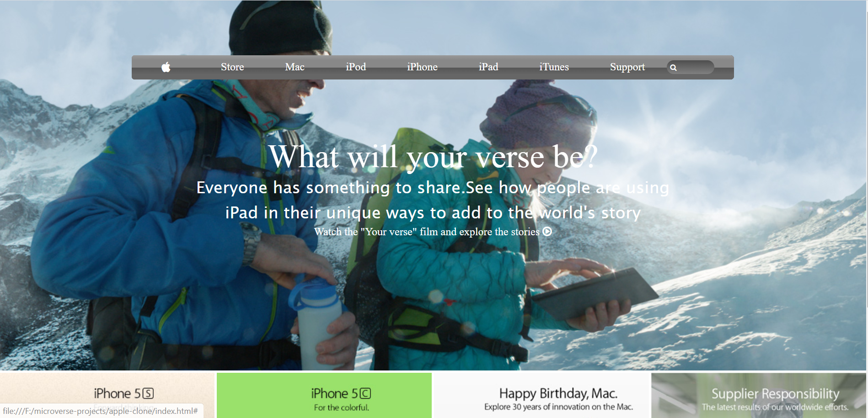Open the iPhone 5S promo tile
Image resolution: width=868 pixels, height=418 pixels.
(x=107, y=395)
